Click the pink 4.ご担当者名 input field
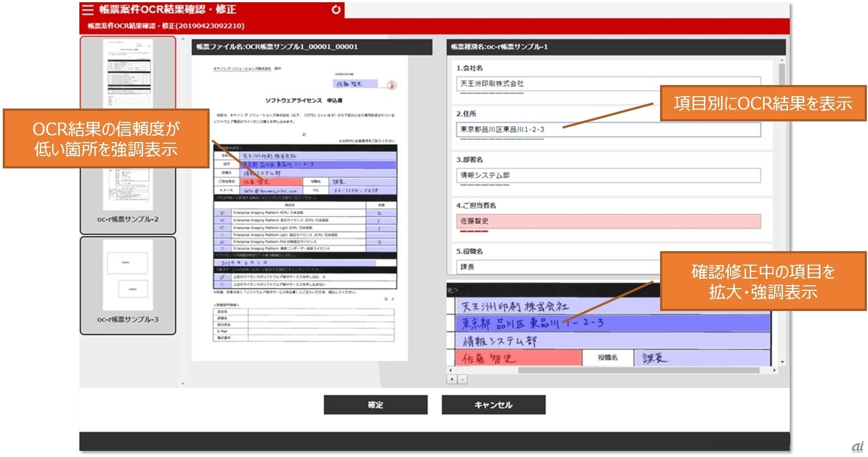The width and height of the screenshot is (868, 457). [x=609, y=222]
